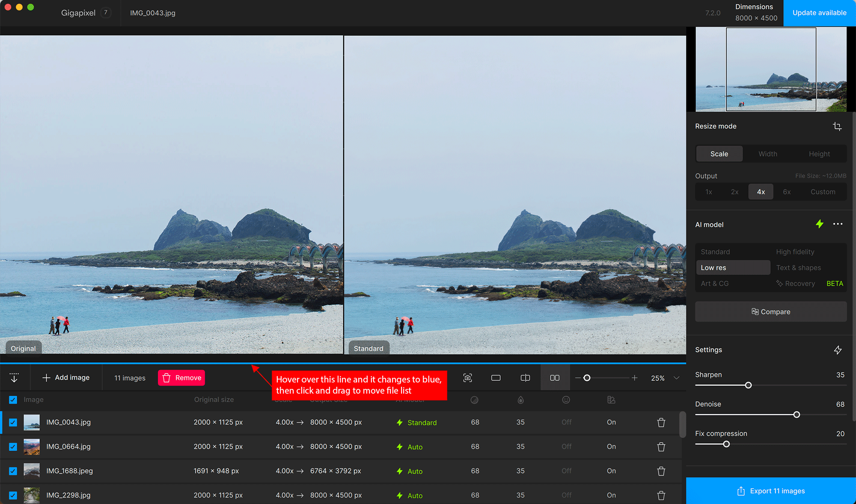Select the Standard AI model

click(733, 252)
